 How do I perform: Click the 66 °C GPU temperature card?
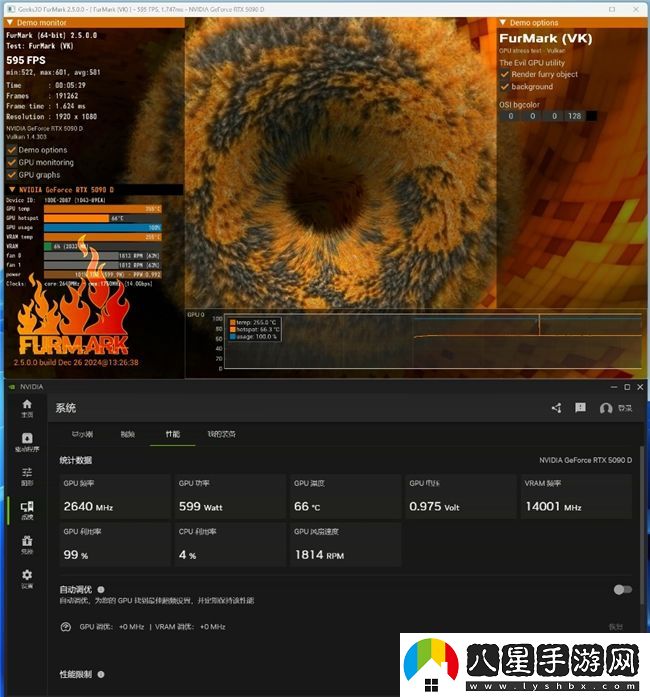tap(345, 497)
